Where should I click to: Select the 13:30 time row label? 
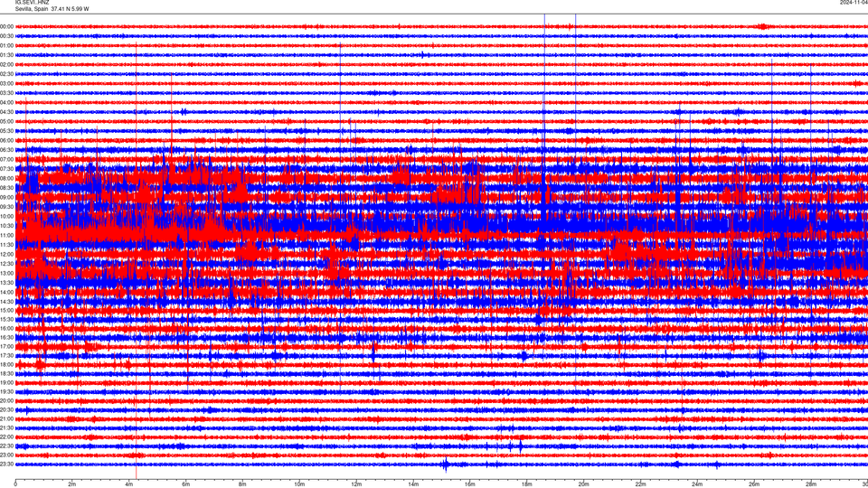point(6,282)
